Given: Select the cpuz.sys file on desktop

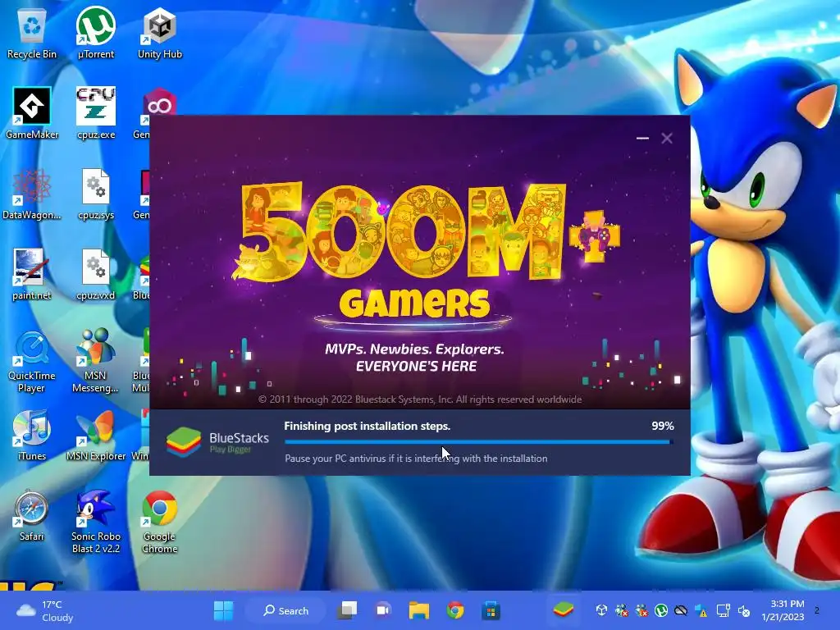Looking at the screenshot, I should (96, 194).
